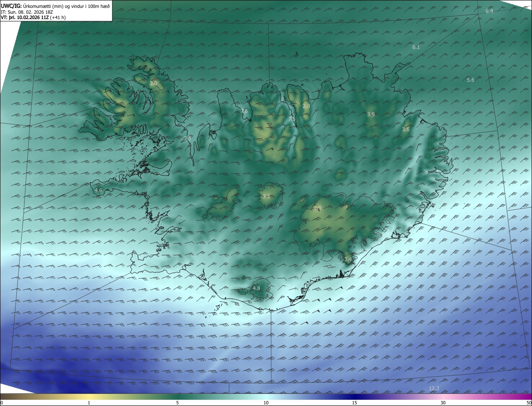The height and width of the screenshot is (406, 532).
Task: Click the Westfjords value 3.0
Action: tap(153, 83)
